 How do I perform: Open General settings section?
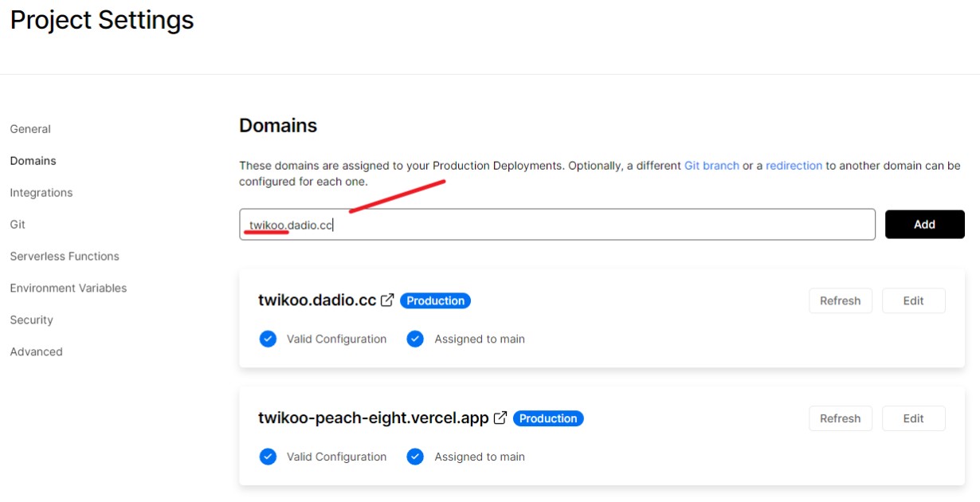tap(30, 129)
